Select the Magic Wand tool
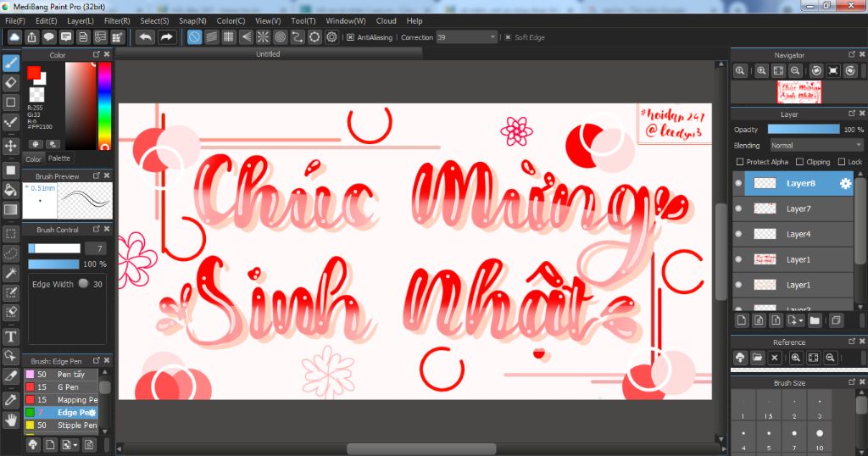The width and height of the screenshot is (868, 456). tap(10, 273)
